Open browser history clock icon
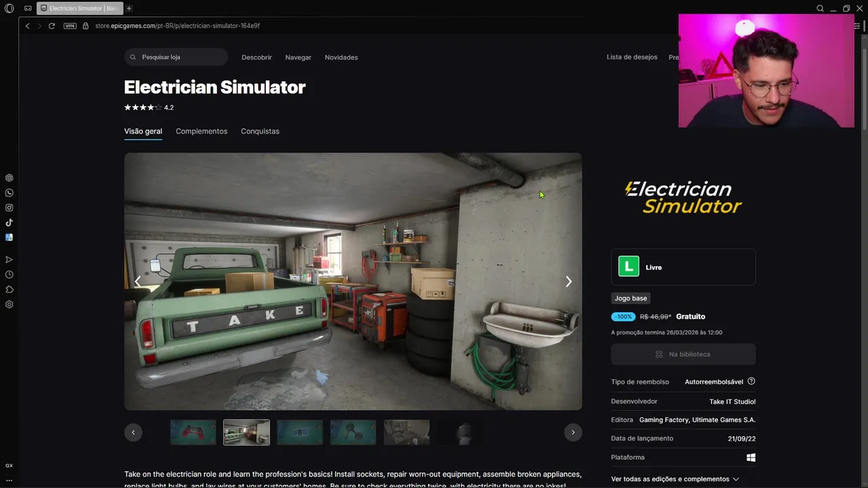 tap(9, 274)
